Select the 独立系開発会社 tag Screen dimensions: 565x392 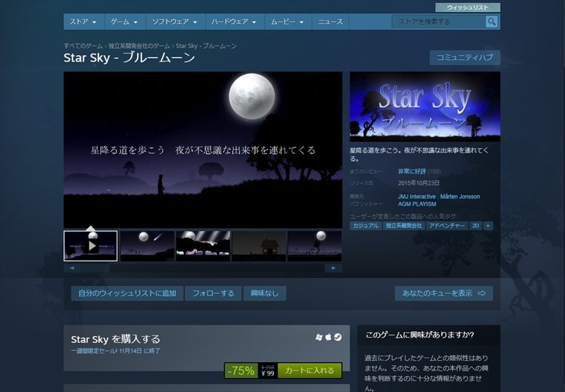pyautogui.click(x=404, y=225)
